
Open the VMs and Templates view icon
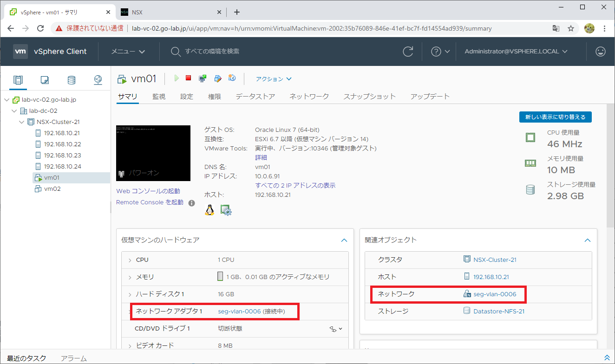45,80
